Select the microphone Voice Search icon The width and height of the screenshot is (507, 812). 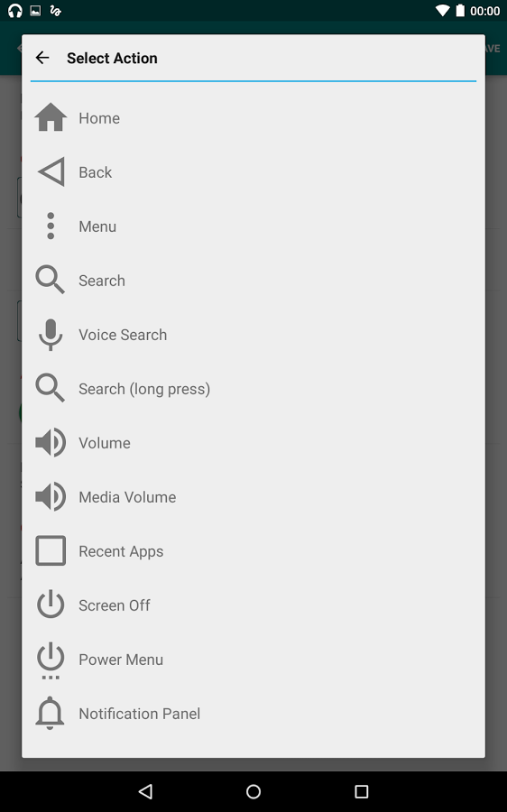(51, 335)
